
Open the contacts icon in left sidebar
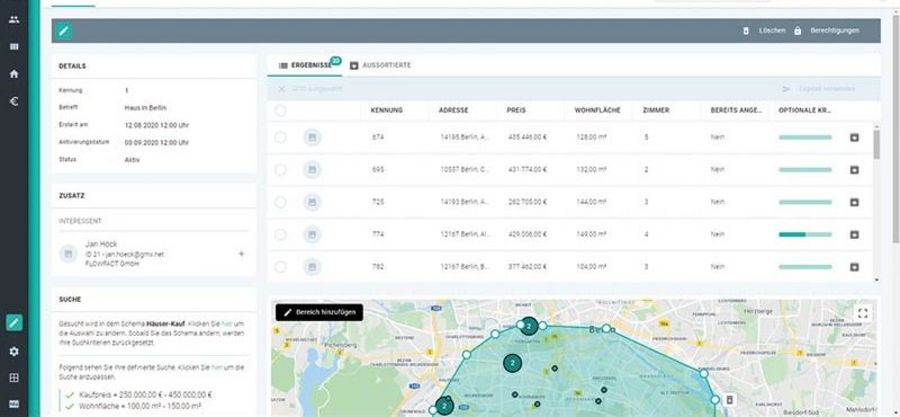(14, 19)
